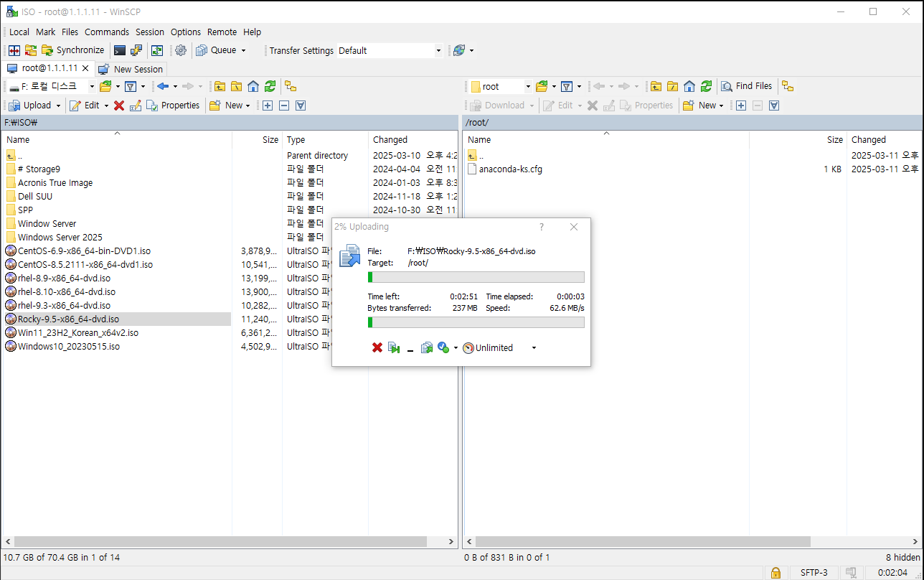This screenshot has height=580, width=924.
Task: Go back in the local panel
Action: (x=163, y=86)
